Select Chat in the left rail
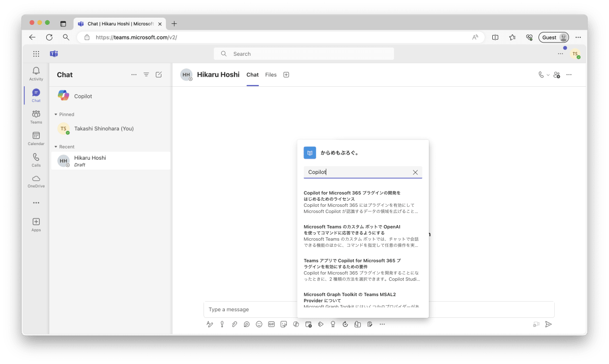 point(36,95)
